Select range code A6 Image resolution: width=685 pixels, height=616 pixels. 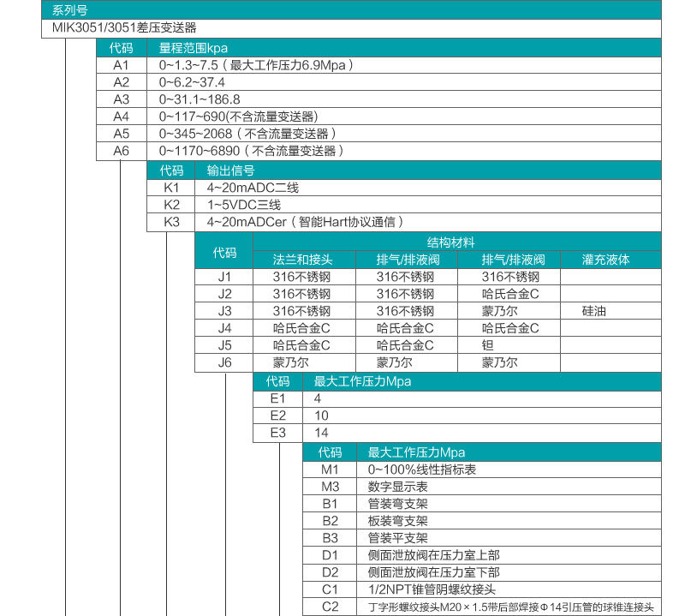[122, 151]
